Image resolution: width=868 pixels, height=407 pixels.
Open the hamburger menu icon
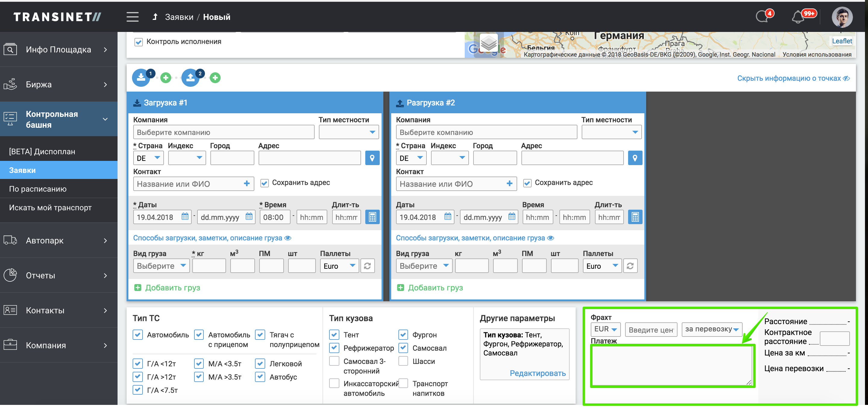click(132, 17)
